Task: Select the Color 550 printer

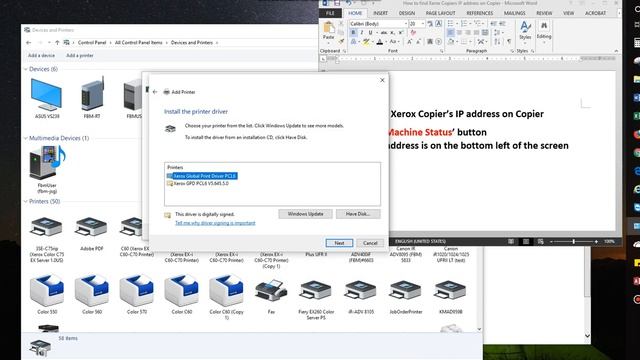Action: click(47, 294)
